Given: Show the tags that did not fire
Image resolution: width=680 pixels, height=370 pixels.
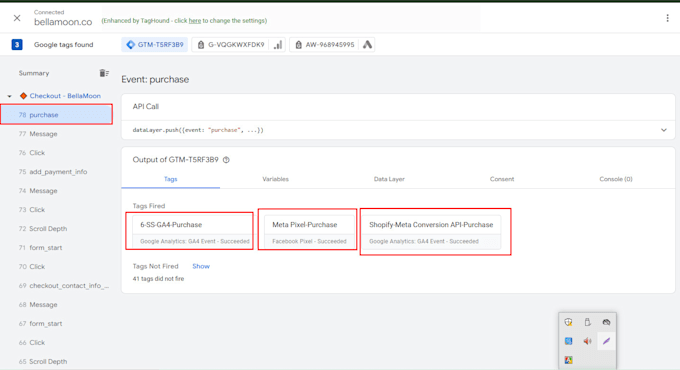Looking at the screenshot, I should coord(201,266).
